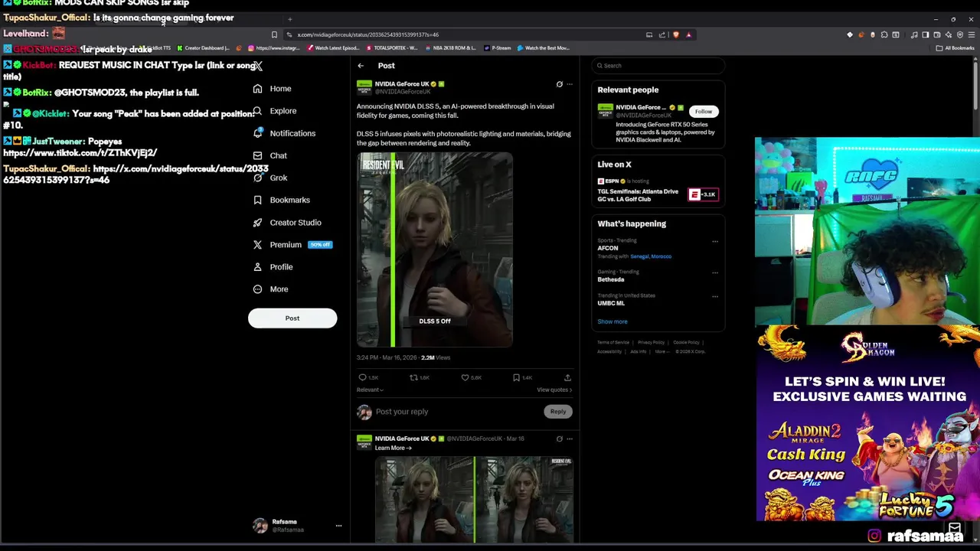Open the Chat envelope icon
The height and width of the screenshot is (551, 980).
pyautogui.click(x=258, y=155)
